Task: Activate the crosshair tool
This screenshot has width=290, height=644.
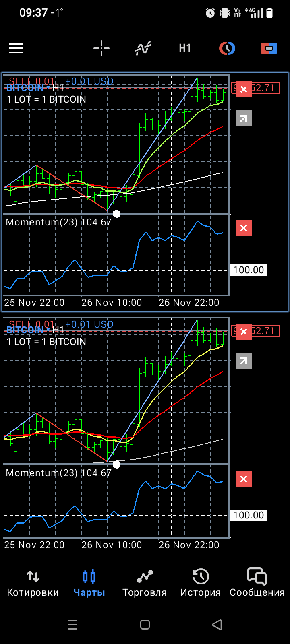Action: [101, 49]
